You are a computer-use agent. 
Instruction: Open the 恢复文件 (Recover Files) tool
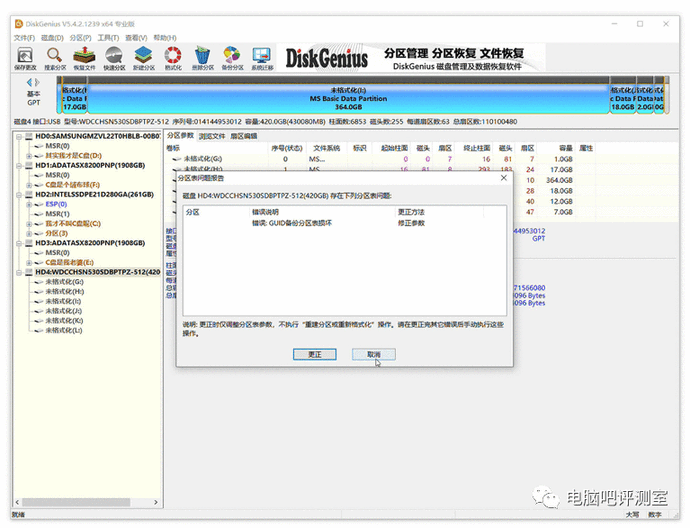[x=85, y=57]
